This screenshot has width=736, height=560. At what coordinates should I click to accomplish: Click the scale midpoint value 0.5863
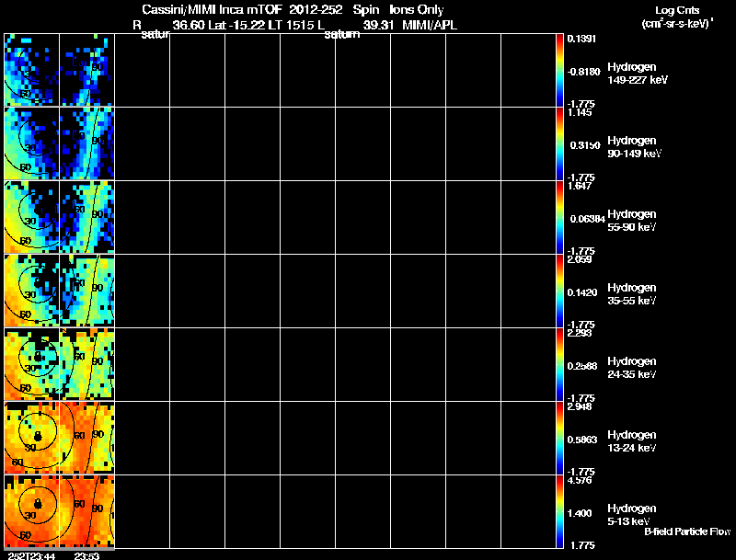tap(582, 440)
